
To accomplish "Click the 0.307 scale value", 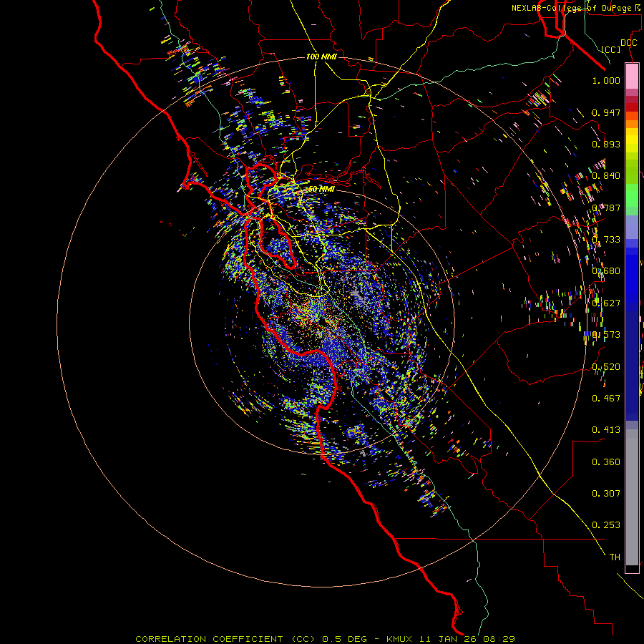I will [x=606, y=494].
